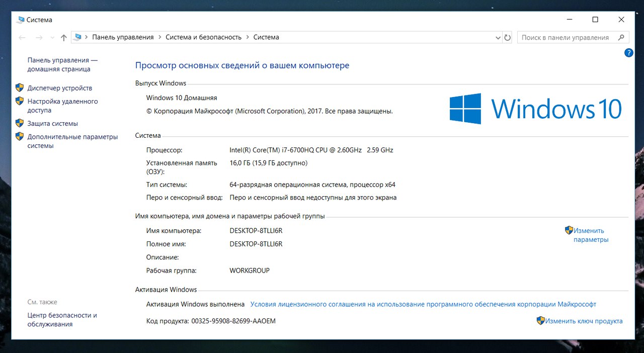Click computer name 'DESKTOP-8TLLI6R' next to 'Имя компьютера'
The width and height of the screenshot is (644, 353).
click(x=256, y=231)
